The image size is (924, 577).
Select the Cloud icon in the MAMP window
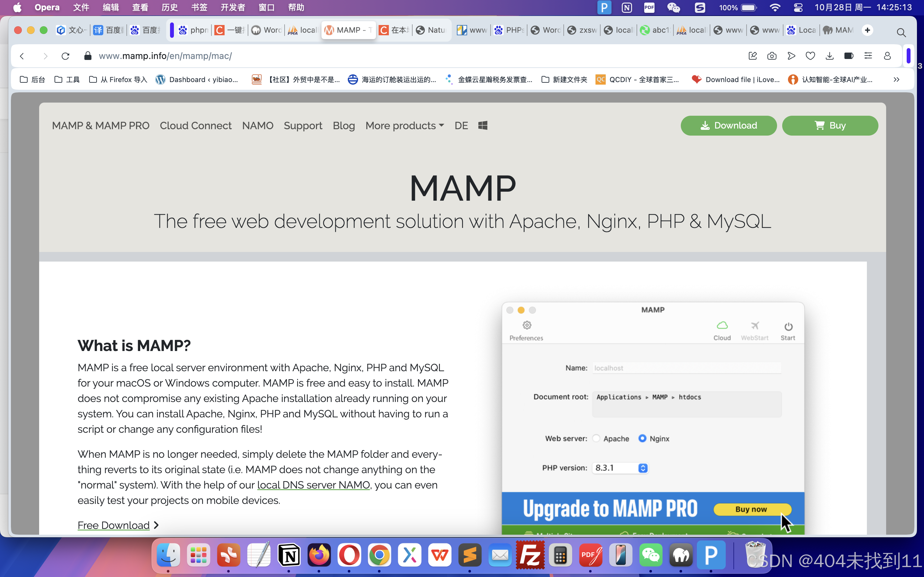coord(722,325)
